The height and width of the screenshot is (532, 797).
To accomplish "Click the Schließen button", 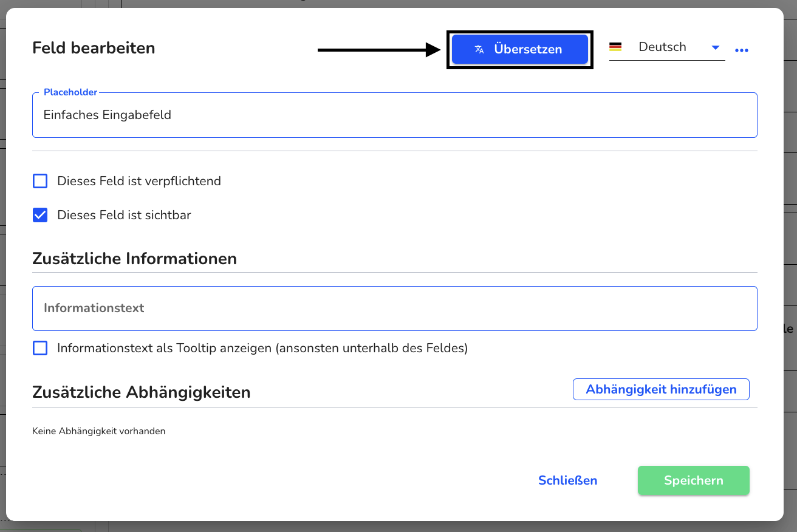I will coord(567,480).
